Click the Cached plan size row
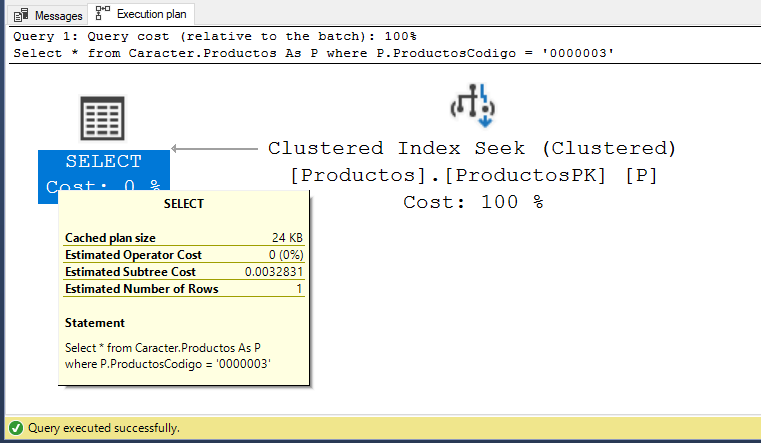This screenshot has height=443, width=761. point(184,238)
